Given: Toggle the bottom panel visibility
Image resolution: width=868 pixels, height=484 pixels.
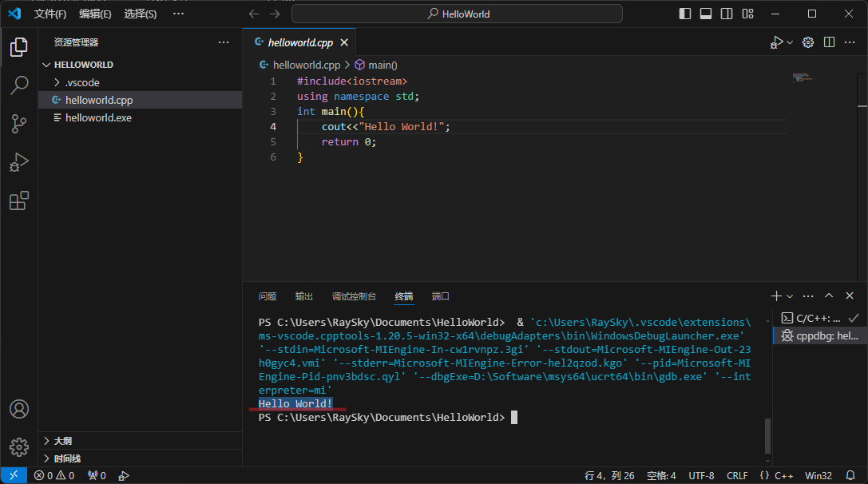Looking at the screenshot, I should coord(706,14).
